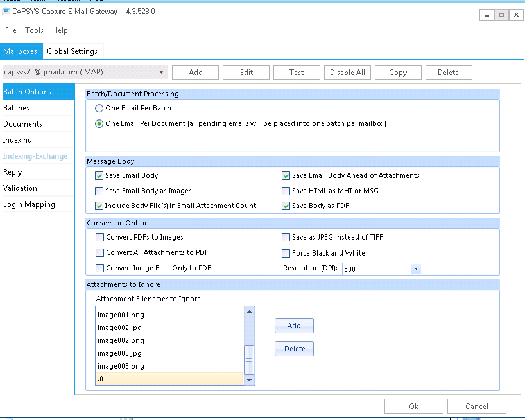Click the CAPSYS app icon in title bar
The height and width of the screenshot is (420, 525).
point(6,12)
